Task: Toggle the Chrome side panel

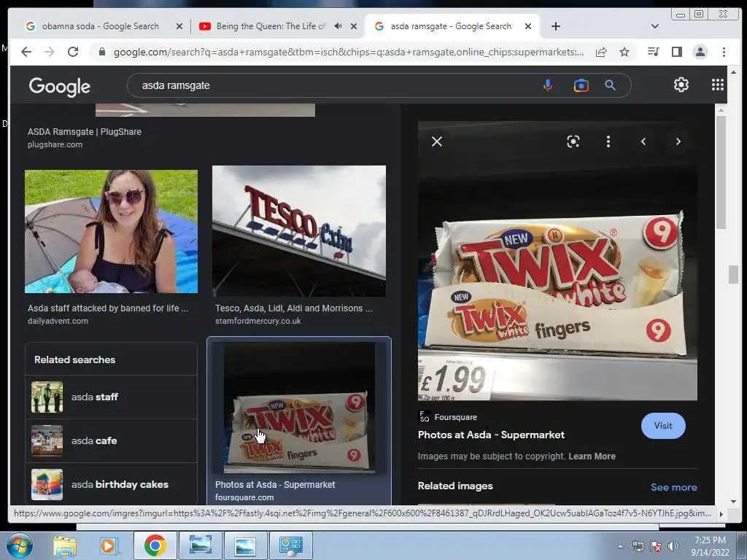Action: click(x=676, y=52)
